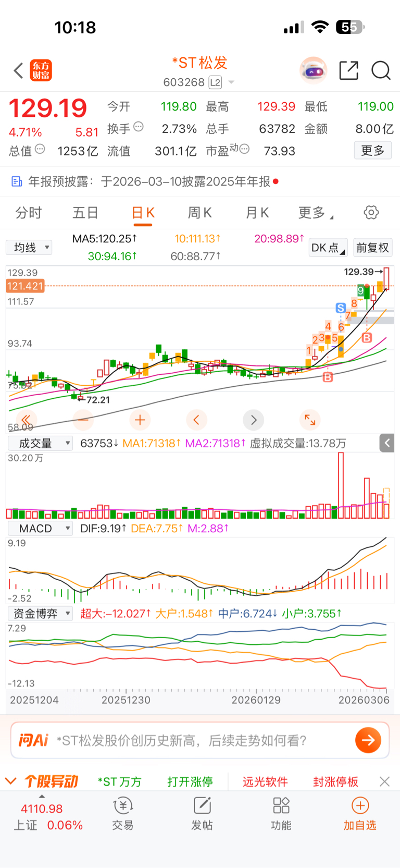This screenshot has width=400, height=868.
Task: Tap the 年报预披露 document icon
Action: (17, 181)
